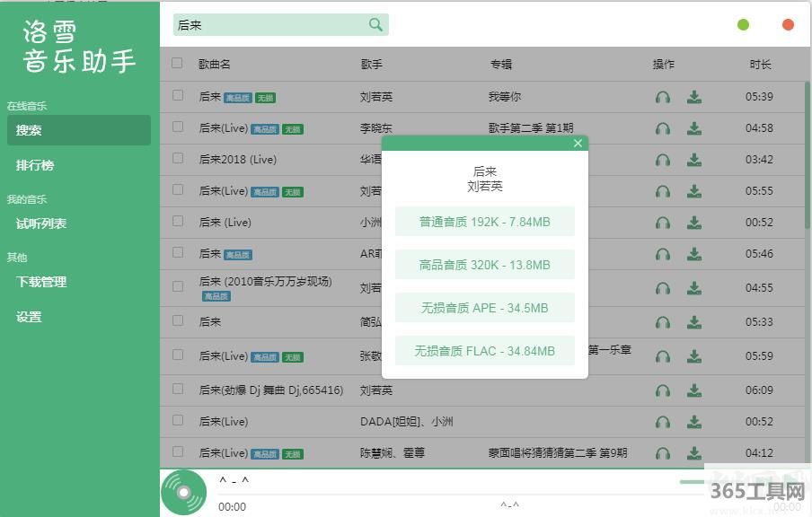This screenshot has width=812, height=517.
Task: Close the quality selection popup
Action: (x=578, y=143)
